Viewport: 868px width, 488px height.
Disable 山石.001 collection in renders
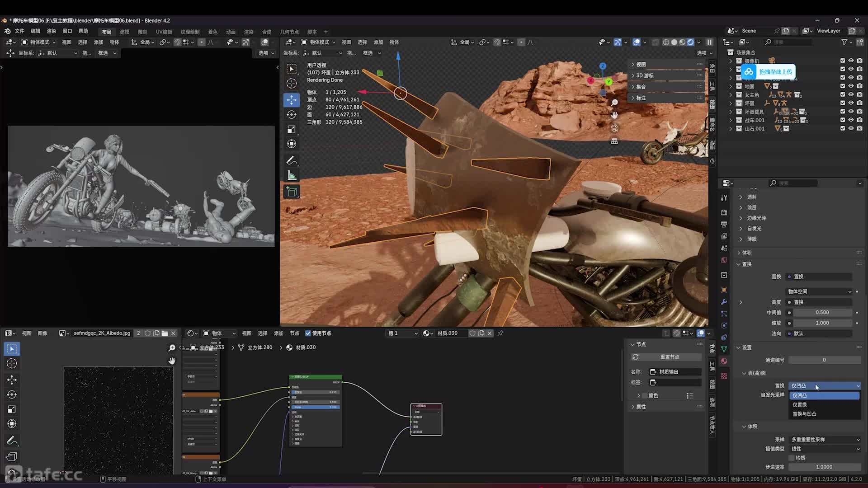click(x=859, y=128)
